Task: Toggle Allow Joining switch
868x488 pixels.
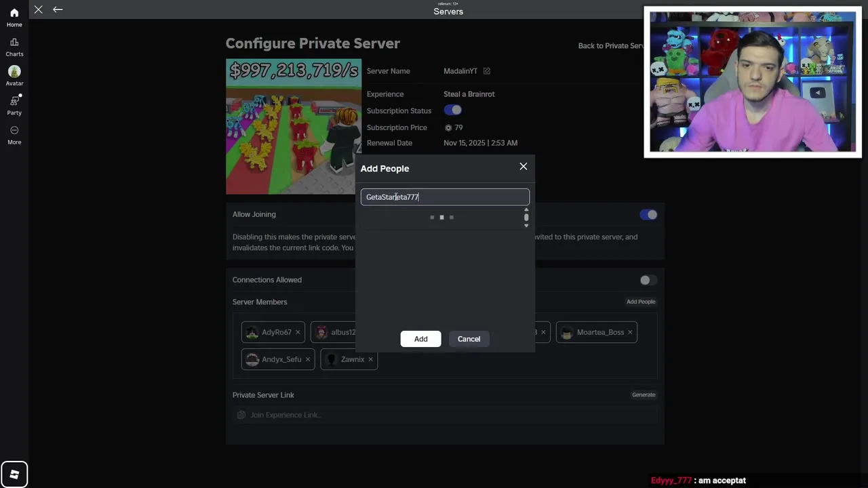Action: coord(648,215)
